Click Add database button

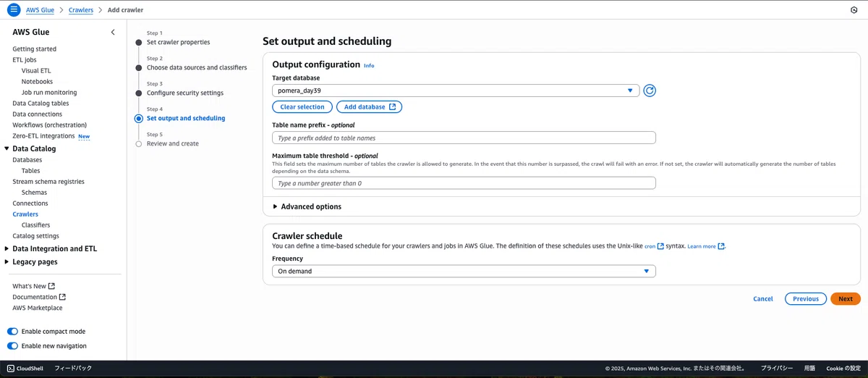(369, 106)
